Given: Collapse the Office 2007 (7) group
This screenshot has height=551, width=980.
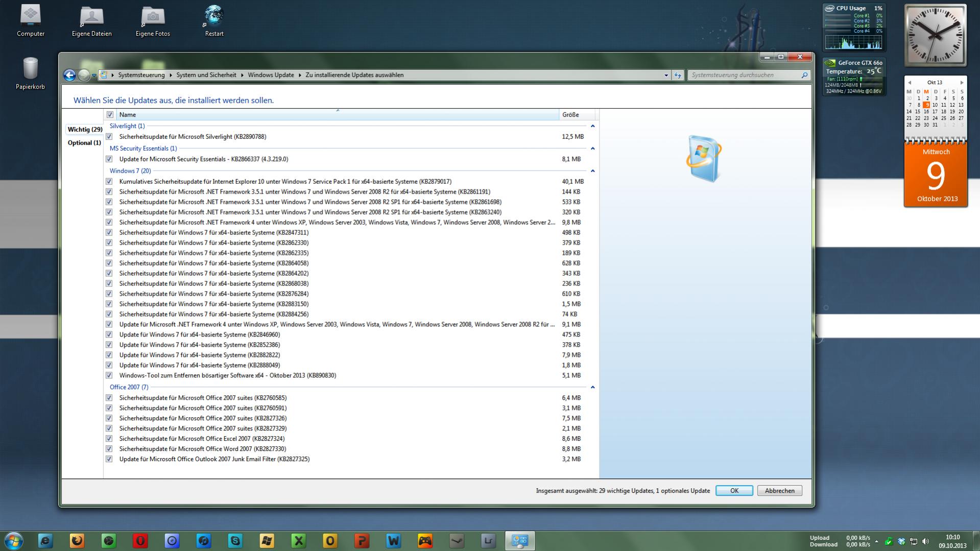Looking at the screenshot, I should 592,388.
